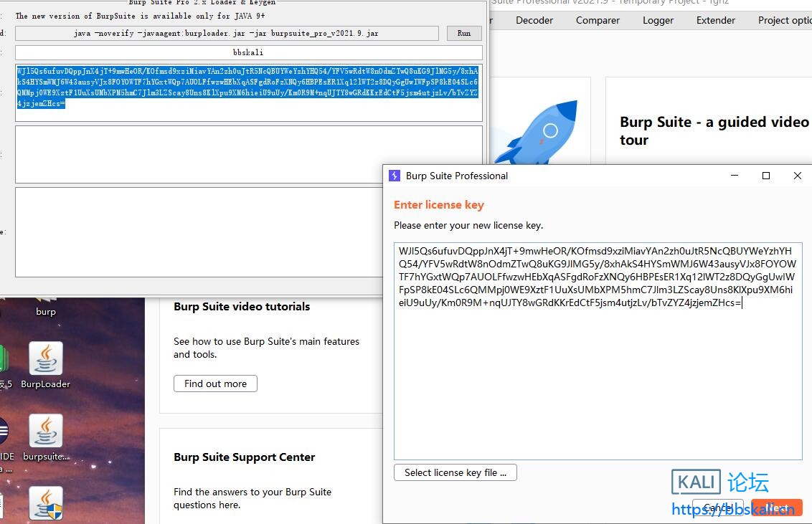
Task: Open the Extender tab
Action: (x=715, y=20)
